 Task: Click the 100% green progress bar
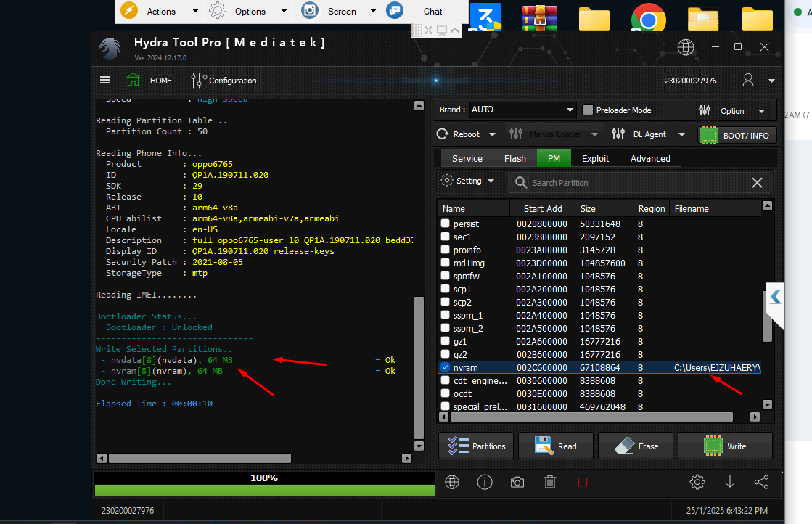[x=265, y=490]
